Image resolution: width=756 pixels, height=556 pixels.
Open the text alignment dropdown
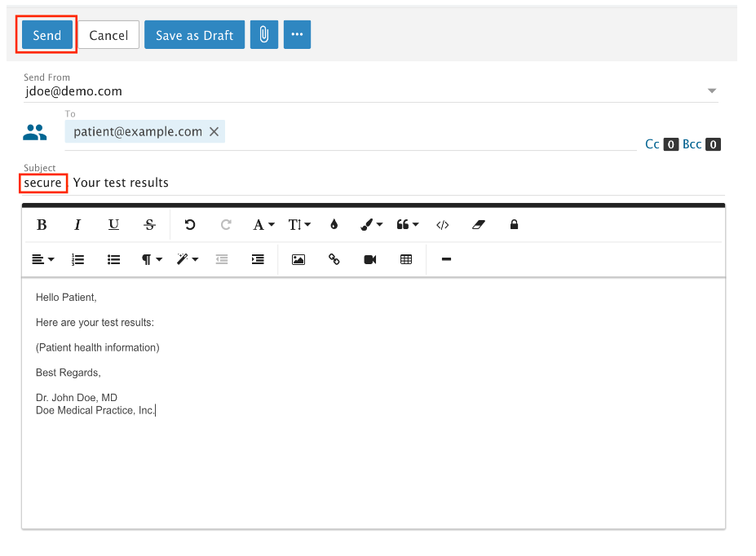pyautogui.click(x=42, y=259)
